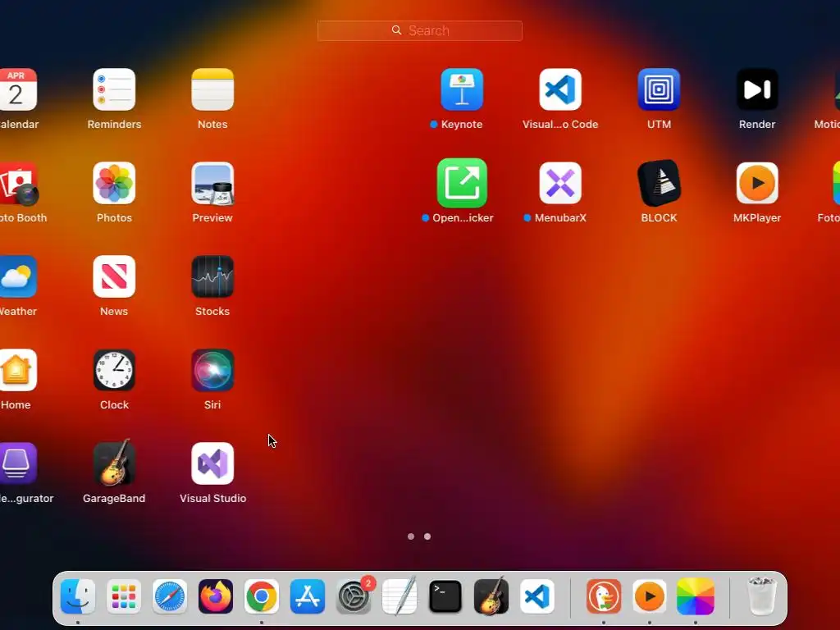Launch the UTM virtual machine app
The height and width of the screenshot is (630, 840).
click(x=659, y=89)
